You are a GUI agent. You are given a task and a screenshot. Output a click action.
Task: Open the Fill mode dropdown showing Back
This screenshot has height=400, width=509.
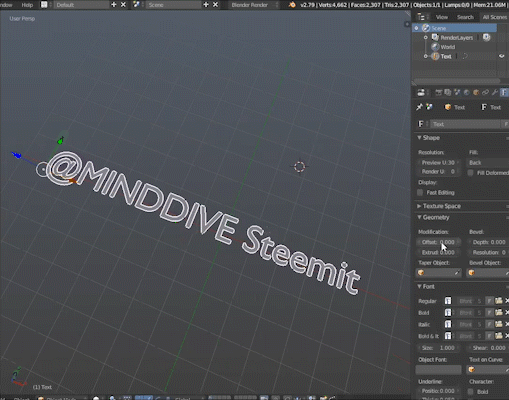click(488, 162)
